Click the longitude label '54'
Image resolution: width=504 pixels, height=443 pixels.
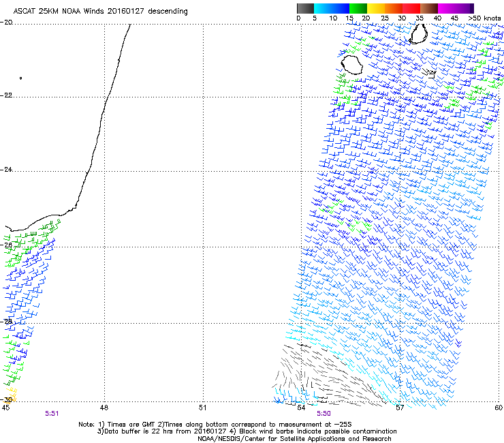click(x=301, y=408)
